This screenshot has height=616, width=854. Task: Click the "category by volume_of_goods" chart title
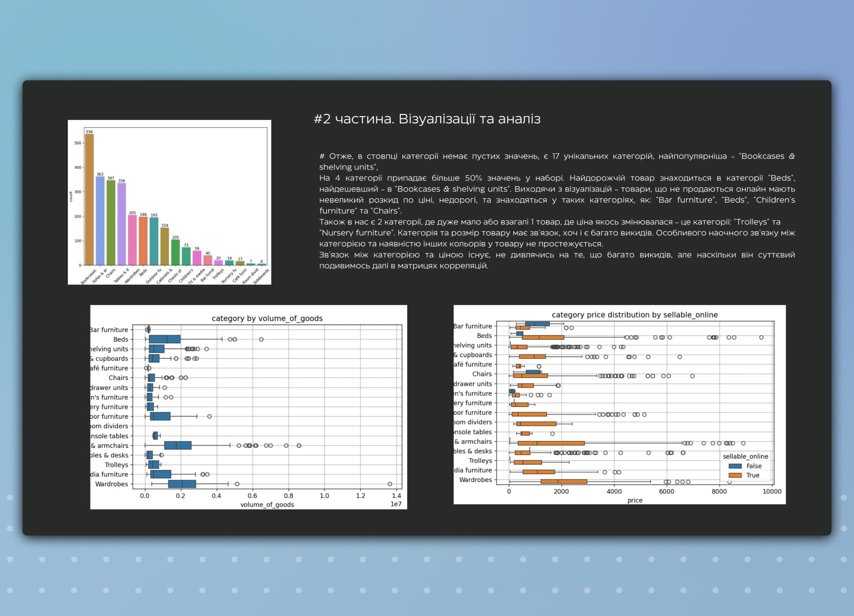(267, 318)
